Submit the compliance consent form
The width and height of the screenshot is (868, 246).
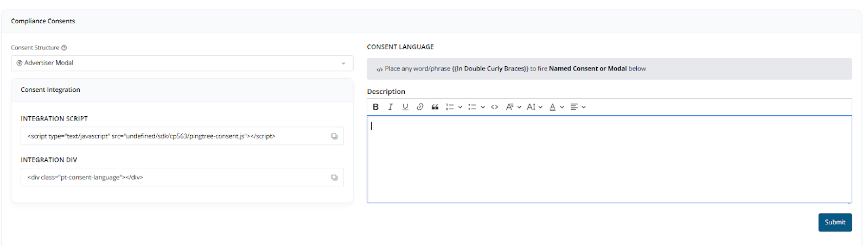pyautogui.click(x=835, y=222)
